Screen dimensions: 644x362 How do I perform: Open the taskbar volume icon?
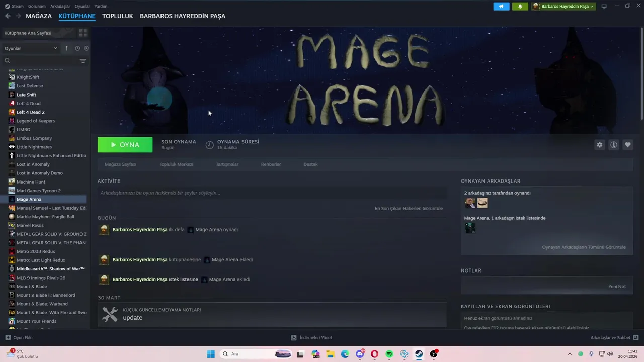[x=610, y=354]
